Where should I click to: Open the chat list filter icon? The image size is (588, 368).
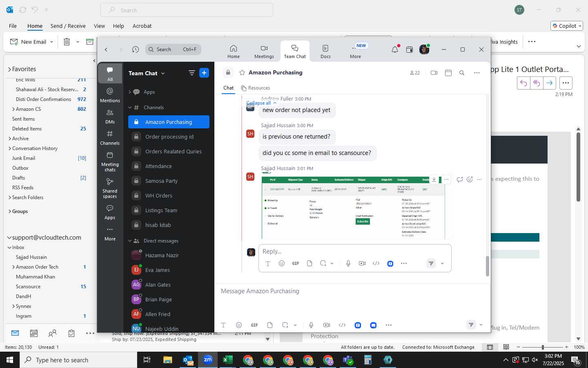pos(192,73)
